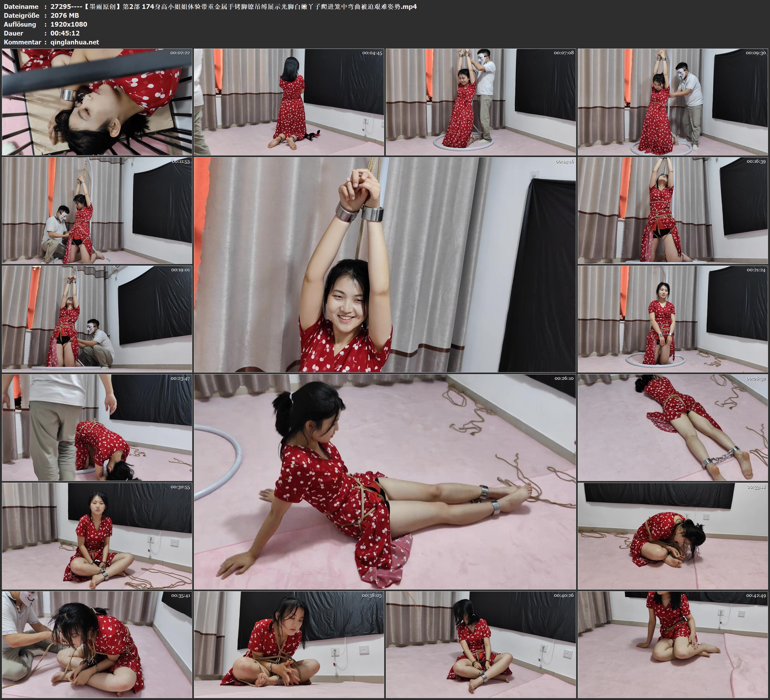This screenshot has width=770, height=700.
Task: Select the last thumbnail at 00:42:49
Action: pos(673,644)
